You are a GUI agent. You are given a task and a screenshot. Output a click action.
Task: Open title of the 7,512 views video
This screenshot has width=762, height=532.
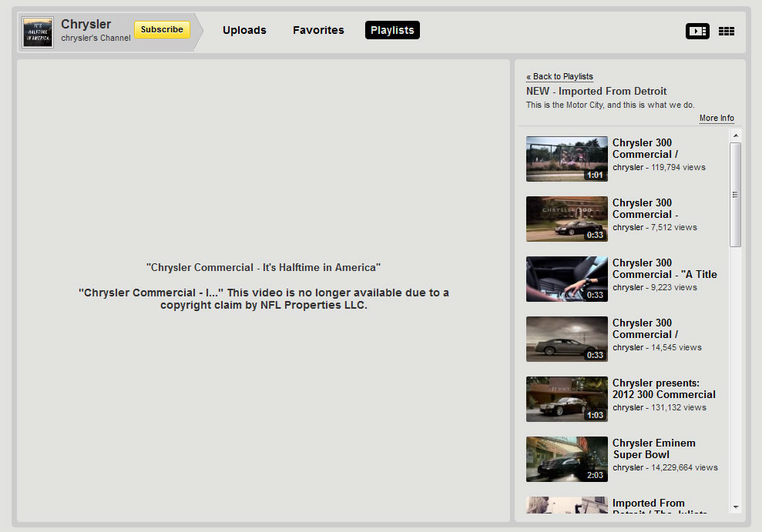pos(645,209)
